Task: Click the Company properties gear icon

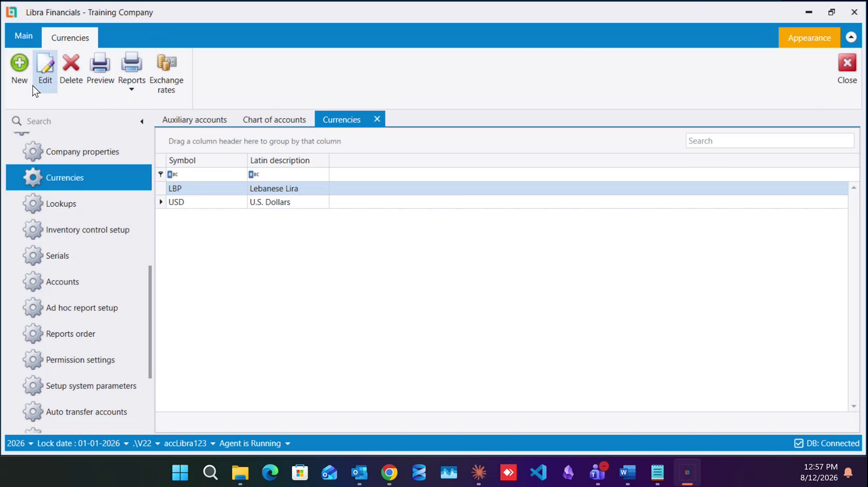Action: click(x=33, y=152)
